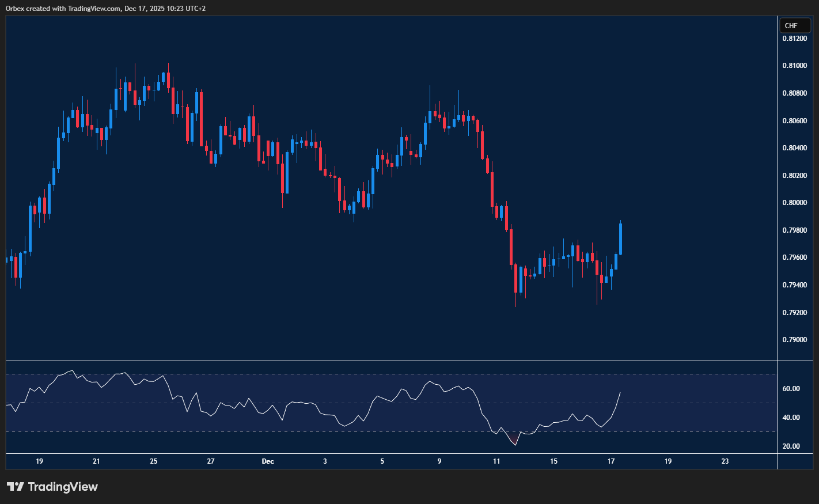
Task: Select the lowest red wick near the 13 area
Action: (517, 300)
